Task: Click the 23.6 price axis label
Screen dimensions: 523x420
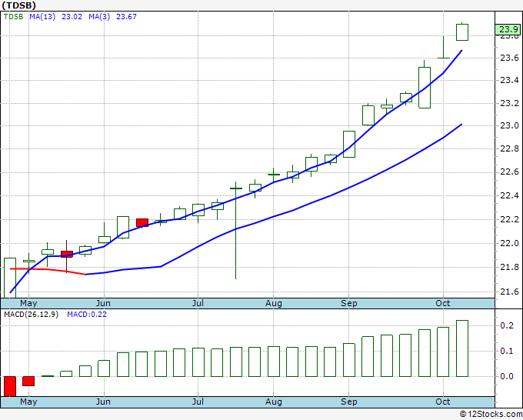Action: pos(510,58)
